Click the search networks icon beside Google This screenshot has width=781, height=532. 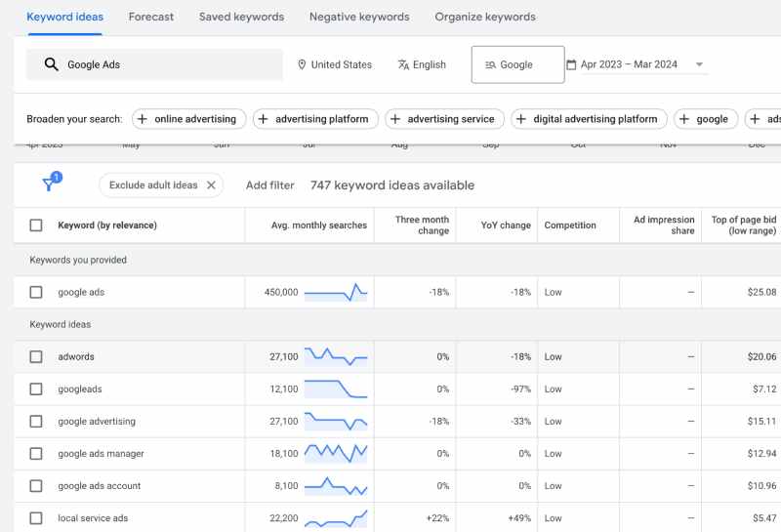coord(490,64)
